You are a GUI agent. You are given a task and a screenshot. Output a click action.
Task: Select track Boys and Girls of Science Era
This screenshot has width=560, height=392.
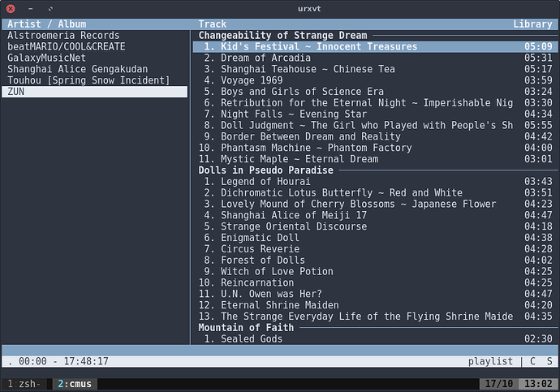[x=375, y=92]
